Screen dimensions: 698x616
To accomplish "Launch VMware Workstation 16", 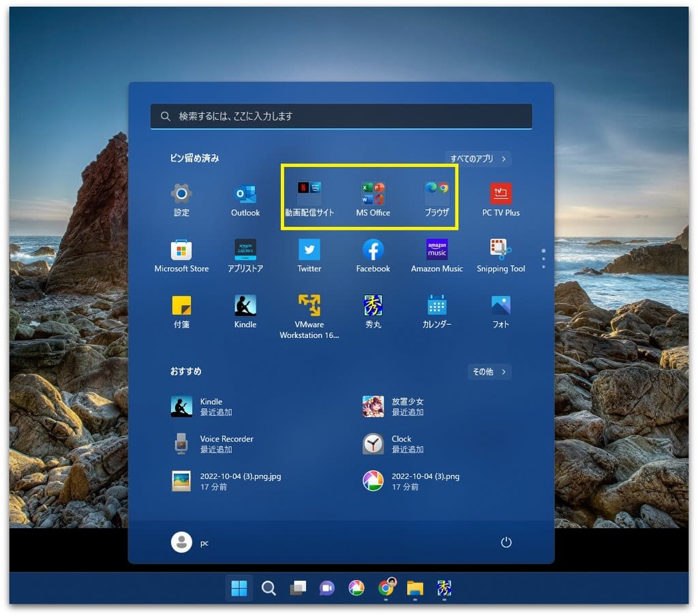I will coord(309,316).
